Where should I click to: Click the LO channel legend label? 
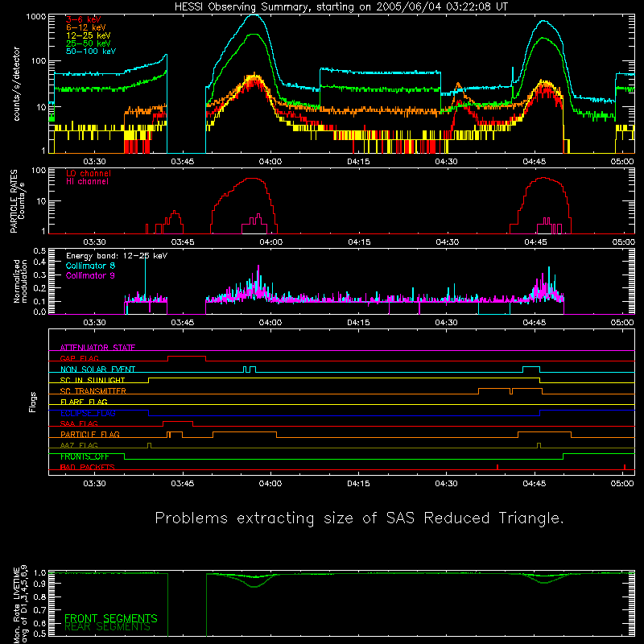89,173
